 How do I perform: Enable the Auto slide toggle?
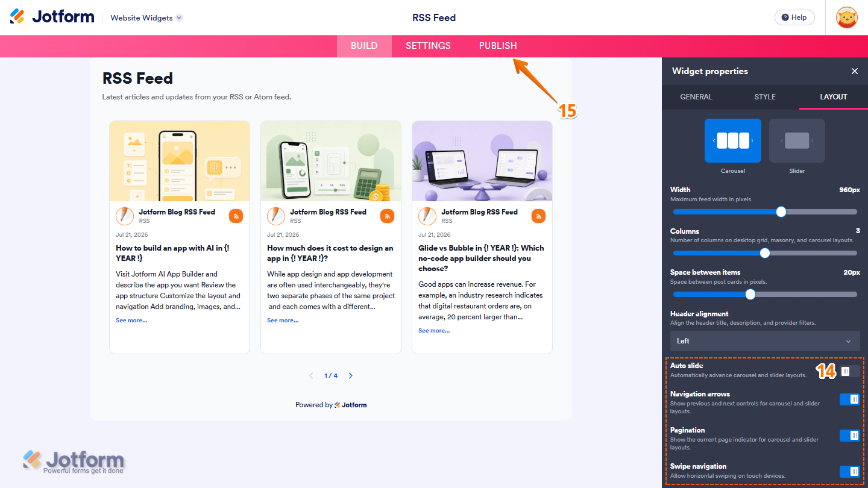(x=850, y=371)
